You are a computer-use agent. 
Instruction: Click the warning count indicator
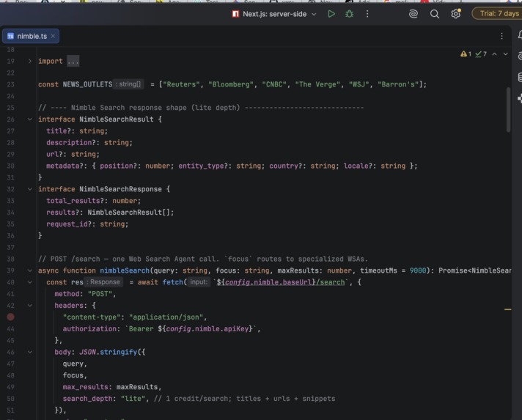click(x=466, y=54)
